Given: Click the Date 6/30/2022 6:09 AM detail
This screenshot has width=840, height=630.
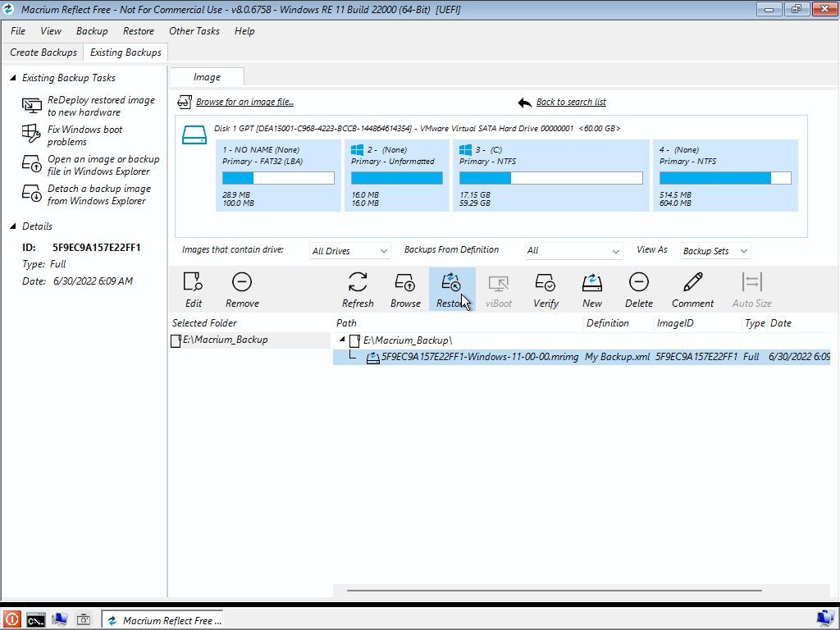Looking at the screenshot, I should pyautogui.click(x=93, y=281).
